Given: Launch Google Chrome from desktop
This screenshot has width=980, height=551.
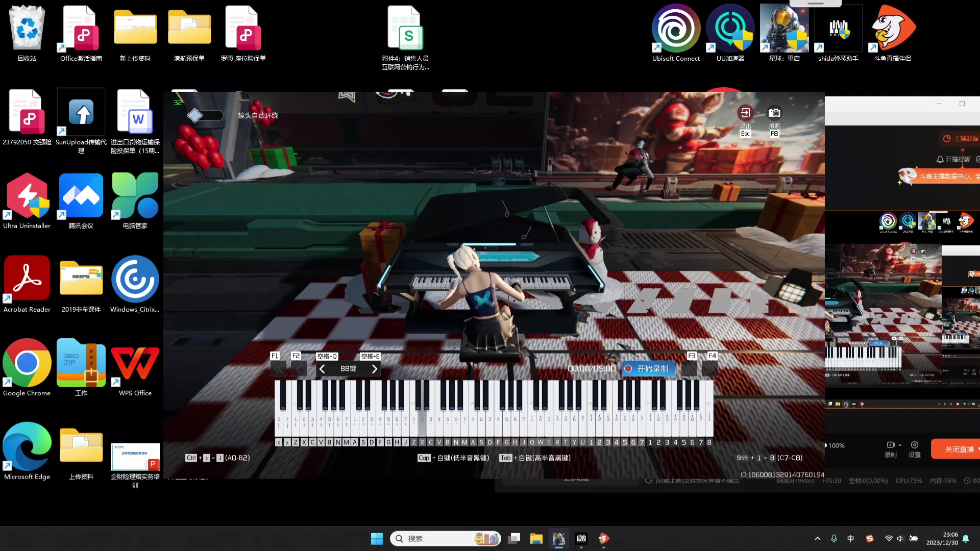Looking at the screenshot, I should tap(27, 368).
